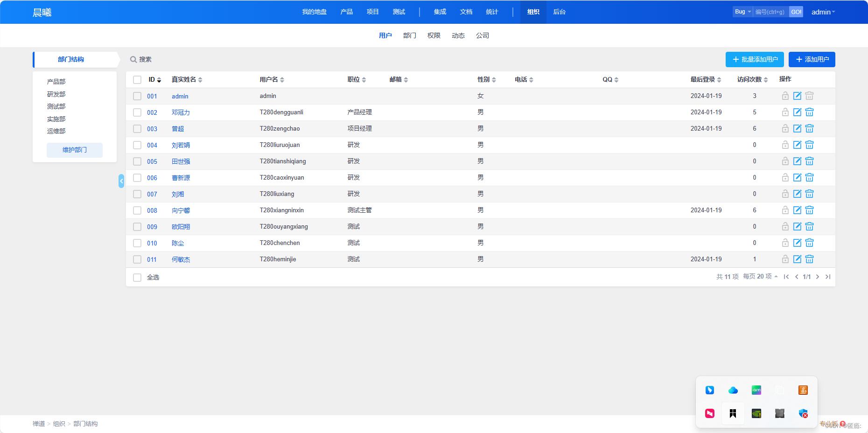Select checkbox for row 011

click(x=137, y=259)
